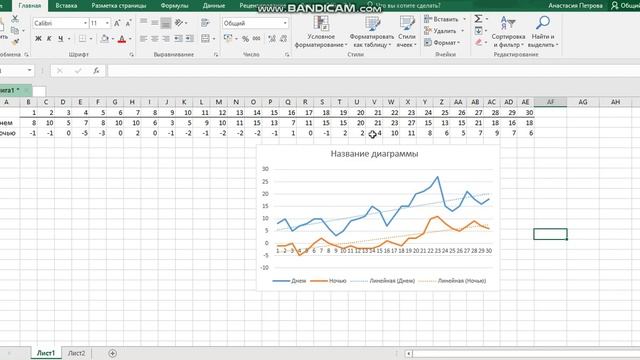Toggle bottom vertical alignment

(x=166, y=23)
